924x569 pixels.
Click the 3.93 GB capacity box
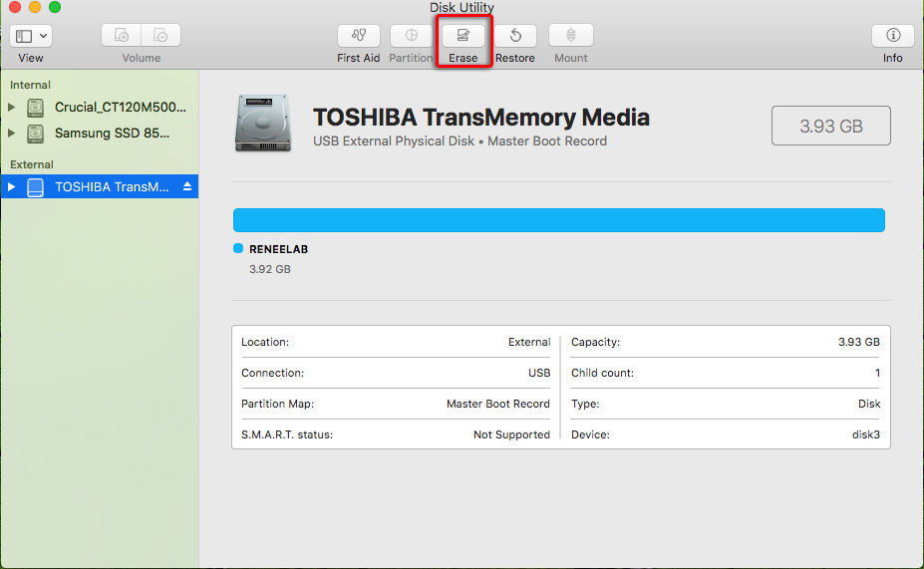pyautogui.click(x=830, y=127)
